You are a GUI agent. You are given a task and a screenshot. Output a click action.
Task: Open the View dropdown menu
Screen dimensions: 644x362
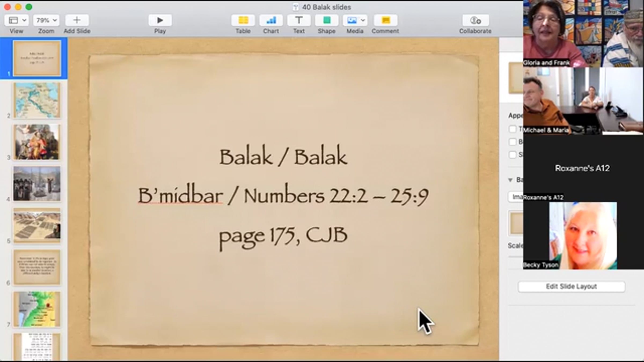(x=16, y=20)
